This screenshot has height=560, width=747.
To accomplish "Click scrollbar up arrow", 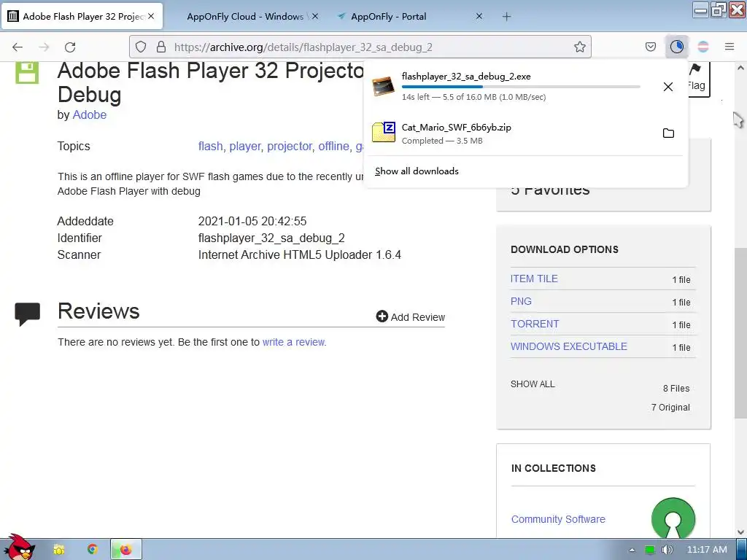I will pos(740,68).
